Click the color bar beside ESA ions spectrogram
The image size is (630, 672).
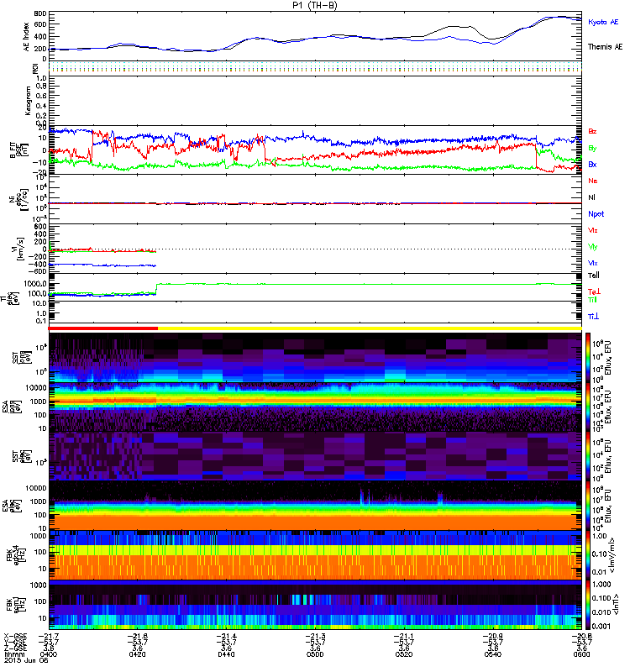587,407
